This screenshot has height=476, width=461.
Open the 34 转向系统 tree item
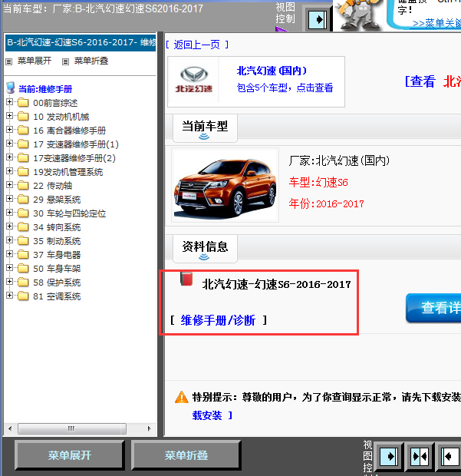pyautogui.click(x=57, y=227)
